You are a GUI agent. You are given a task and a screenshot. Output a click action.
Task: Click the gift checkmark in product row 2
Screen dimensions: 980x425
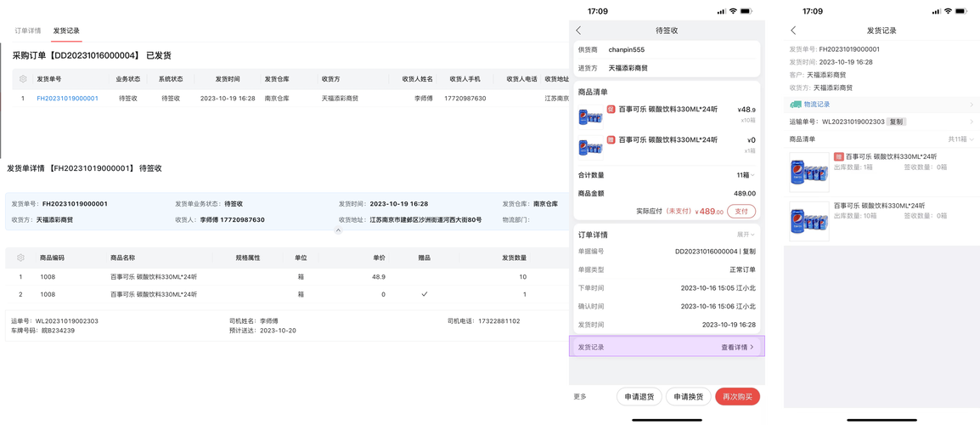[x=425, y=294]
